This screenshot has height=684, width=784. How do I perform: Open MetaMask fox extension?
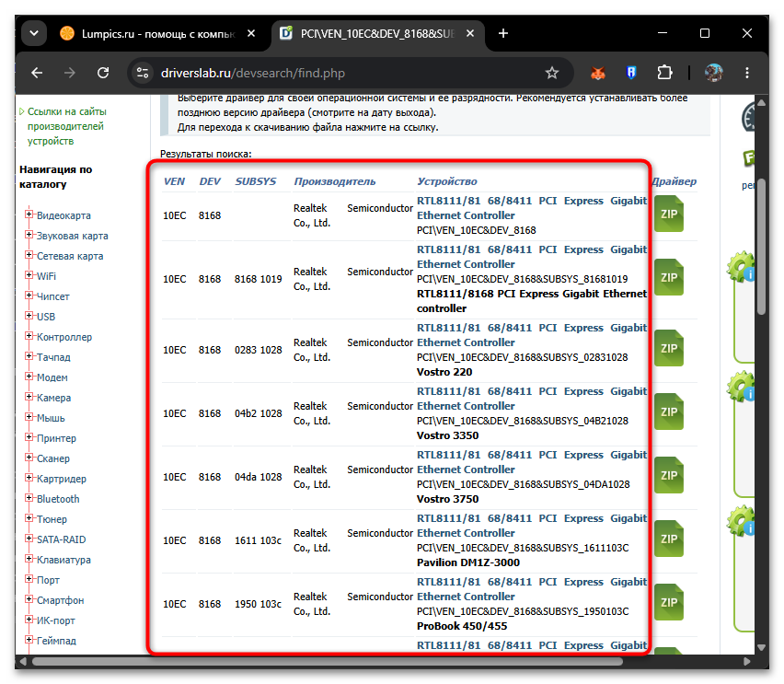(x=598, y=73)
